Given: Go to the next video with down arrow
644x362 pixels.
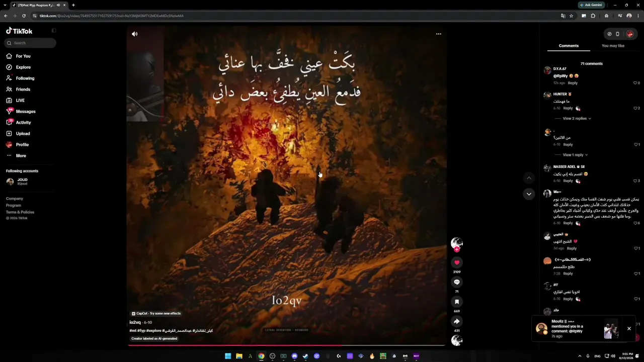Looking at the screenshot, I should coord(529,194).
